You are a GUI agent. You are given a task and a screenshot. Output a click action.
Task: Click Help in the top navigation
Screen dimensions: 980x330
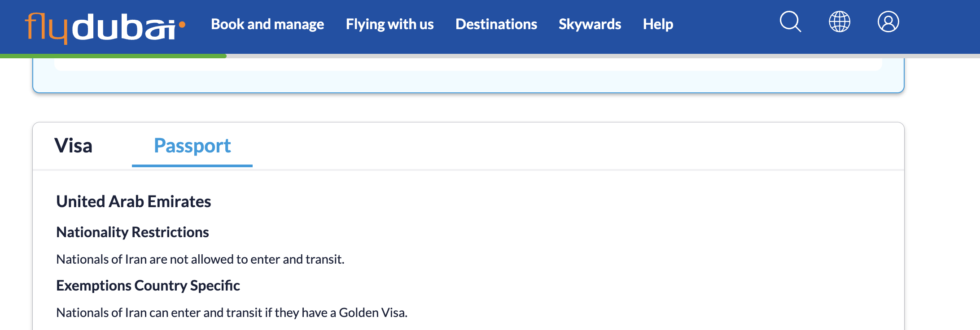658,24
